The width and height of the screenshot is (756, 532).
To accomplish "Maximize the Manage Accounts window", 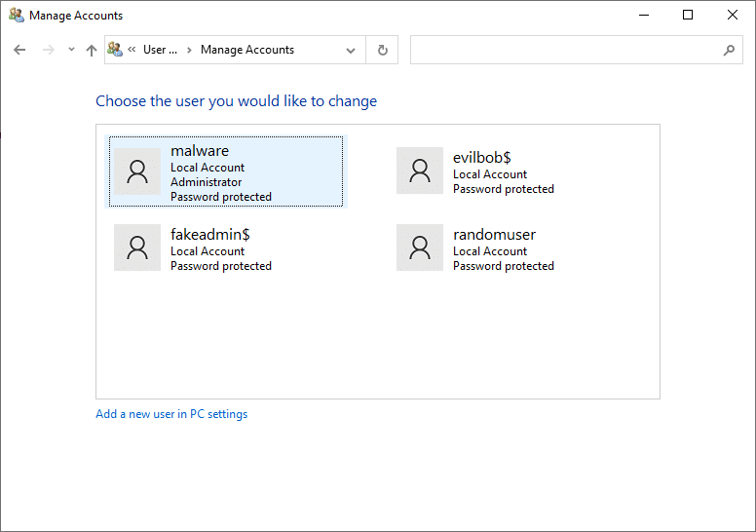I will (688, 15).
